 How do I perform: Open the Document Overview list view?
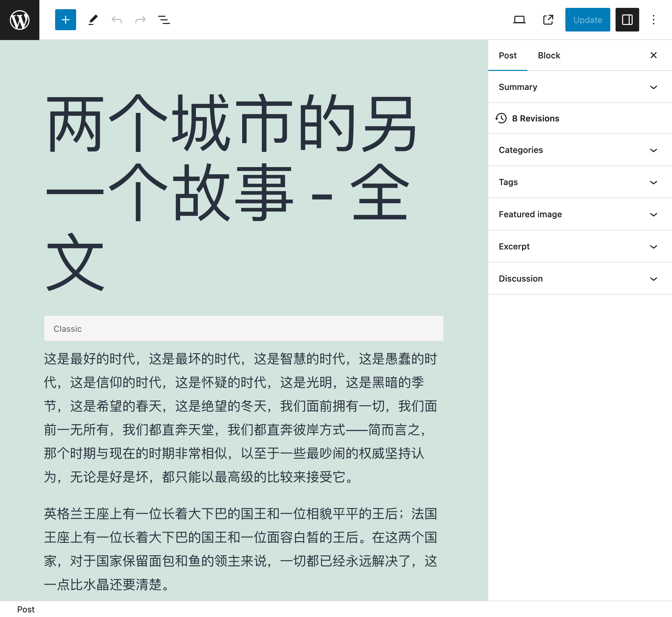click(164, 20)
